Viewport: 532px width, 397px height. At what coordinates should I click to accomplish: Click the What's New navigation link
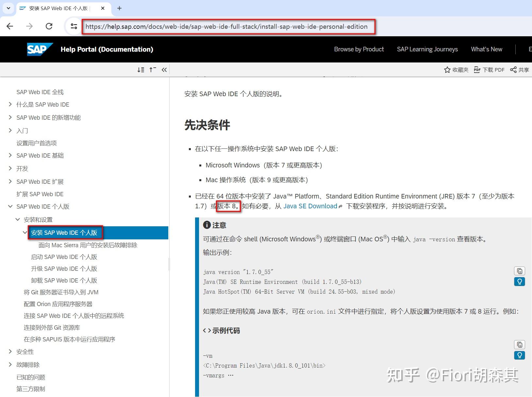tap(486, 49)
